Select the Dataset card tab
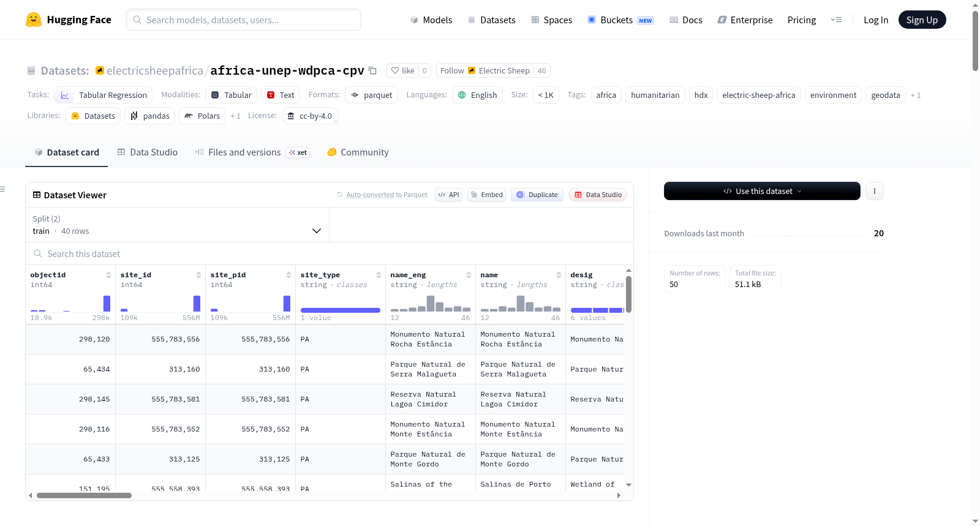The width and height of the screenshot is (980, 527). [67, 152]
